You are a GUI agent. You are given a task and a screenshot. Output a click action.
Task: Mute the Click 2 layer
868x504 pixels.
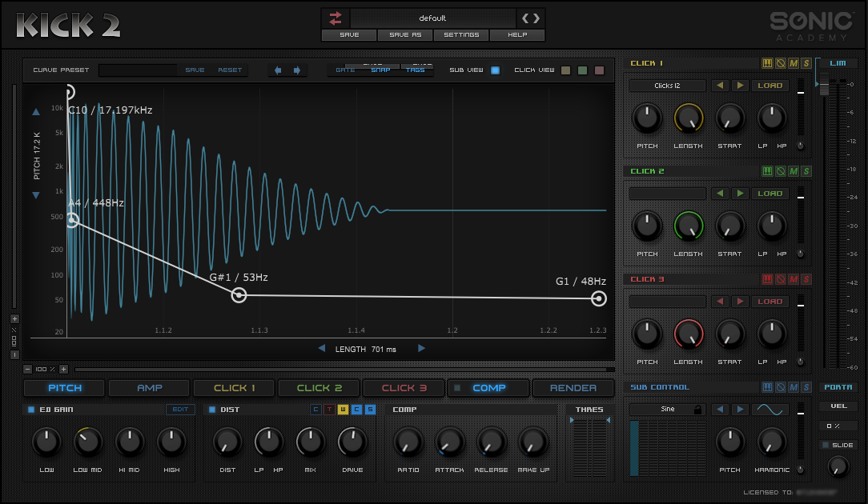(794, 171)
